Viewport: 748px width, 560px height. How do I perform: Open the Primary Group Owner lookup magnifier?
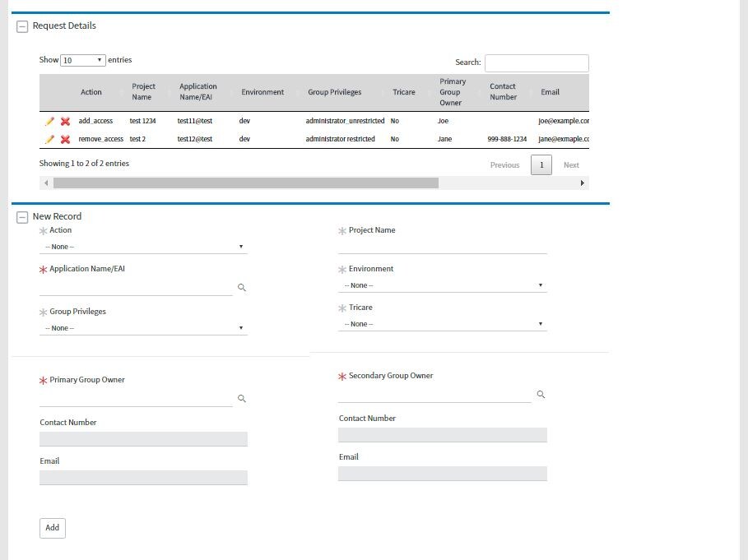(x=241, y=398)
